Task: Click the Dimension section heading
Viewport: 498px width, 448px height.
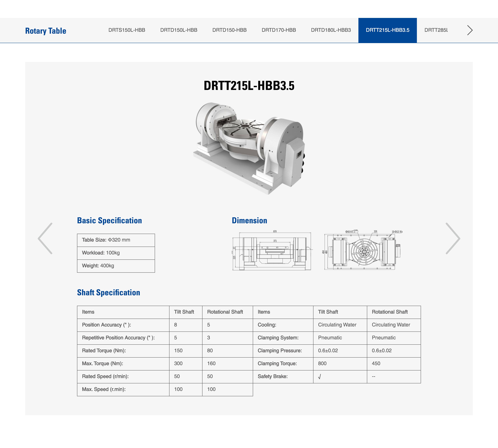Action: point(249,220)
